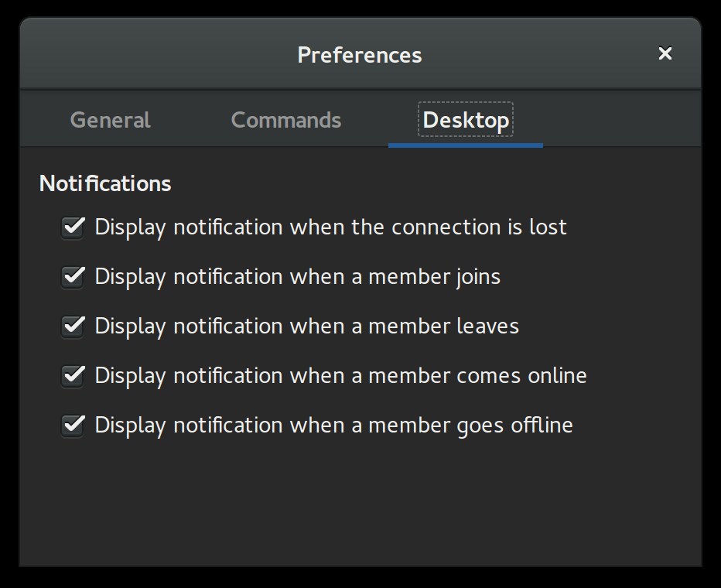This screenshot has height=588, width=721.
Task: Click the "Display notification when a member goes offline" label
Action: (334, 426)
